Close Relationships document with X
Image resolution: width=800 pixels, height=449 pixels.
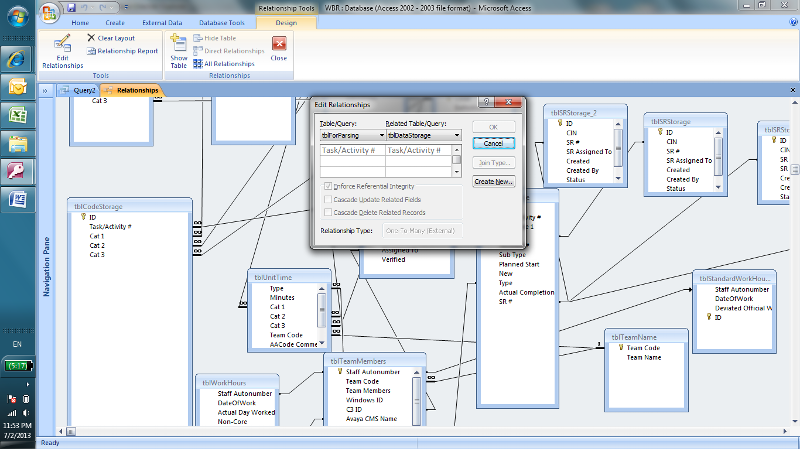pyautogui.click(x=793, y=90)
